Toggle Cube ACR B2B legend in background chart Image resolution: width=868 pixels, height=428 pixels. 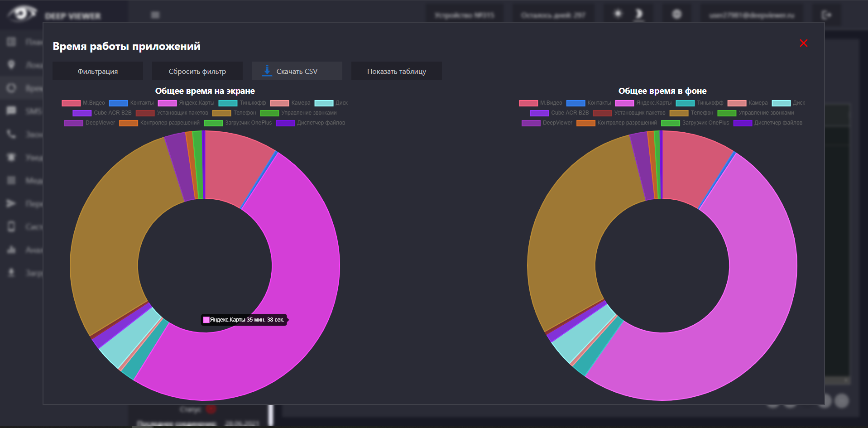pyautogui.click(x=559, y=113)
